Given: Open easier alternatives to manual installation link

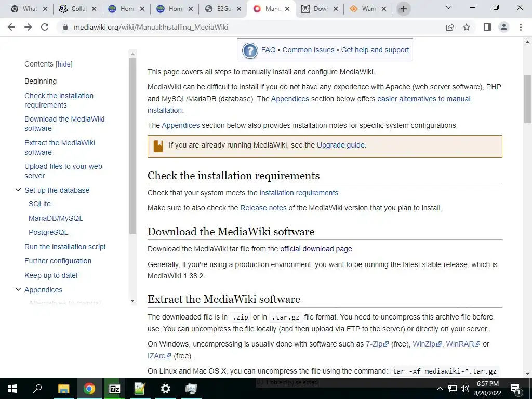Looking at the screenshot, I should click(x=424, y=99).
